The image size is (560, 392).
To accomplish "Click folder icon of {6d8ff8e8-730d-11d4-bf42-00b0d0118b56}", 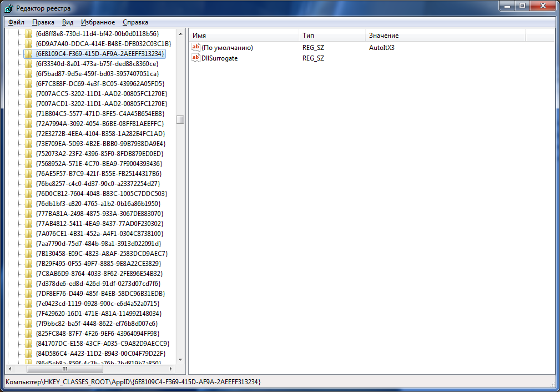I will (x=28, y=33).
